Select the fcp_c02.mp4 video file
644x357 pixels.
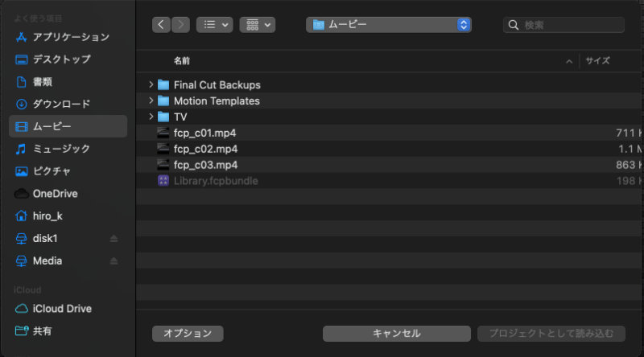click(x=204, y=149)
